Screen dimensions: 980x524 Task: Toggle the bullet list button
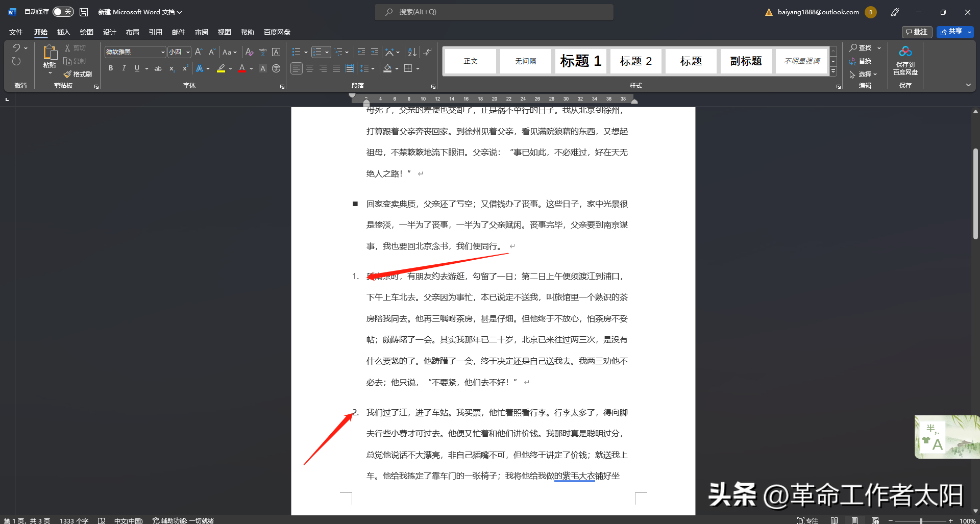[x=296, y=52]
